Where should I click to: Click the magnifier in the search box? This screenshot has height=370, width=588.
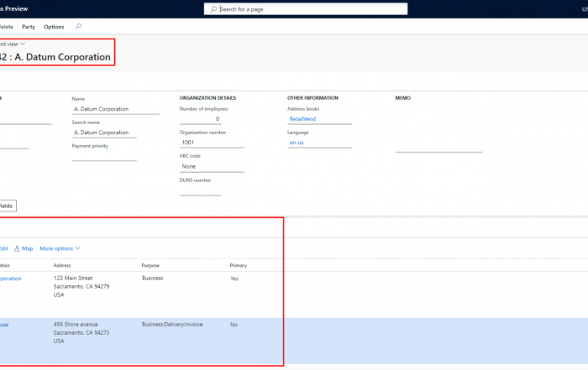pyautogui.click(x=213, y=9)
